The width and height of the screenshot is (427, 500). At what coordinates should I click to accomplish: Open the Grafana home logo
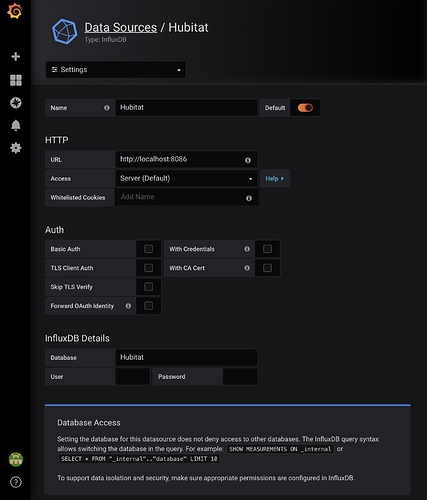click(x=15, y=11)
